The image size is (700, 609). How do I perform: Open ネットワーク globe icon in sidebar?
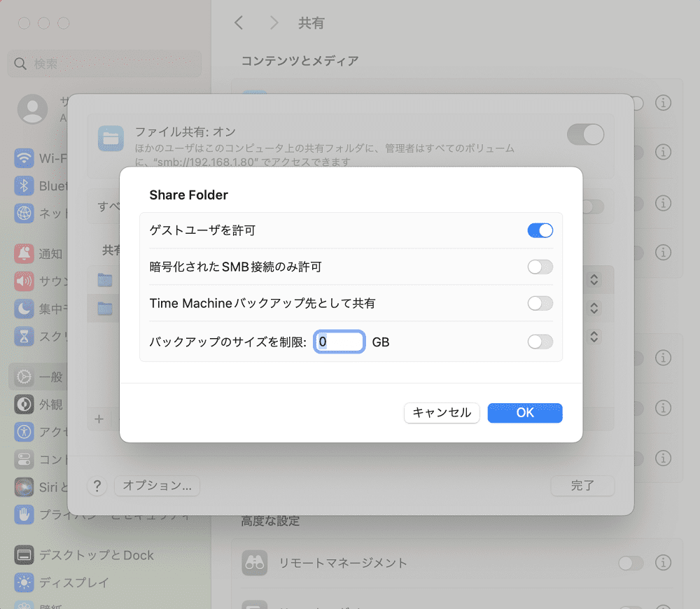point(24,213)
